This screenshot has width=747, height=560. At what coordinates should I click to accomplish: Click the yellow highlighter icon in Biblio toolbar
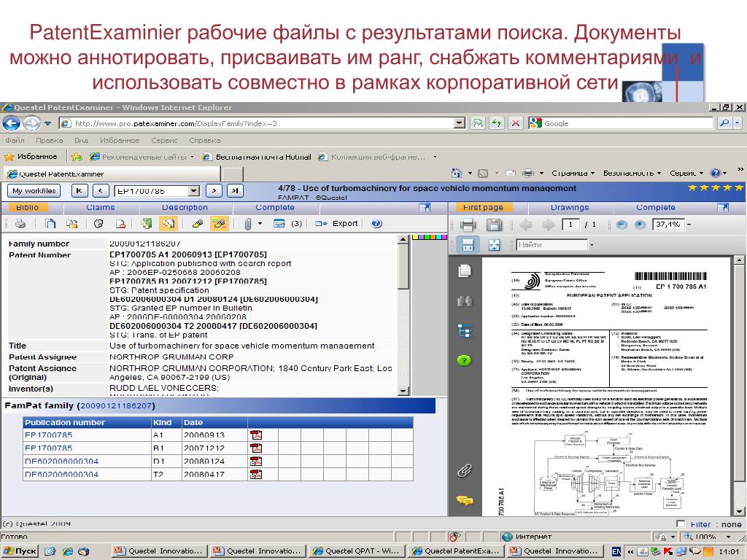tap(197, 223)
